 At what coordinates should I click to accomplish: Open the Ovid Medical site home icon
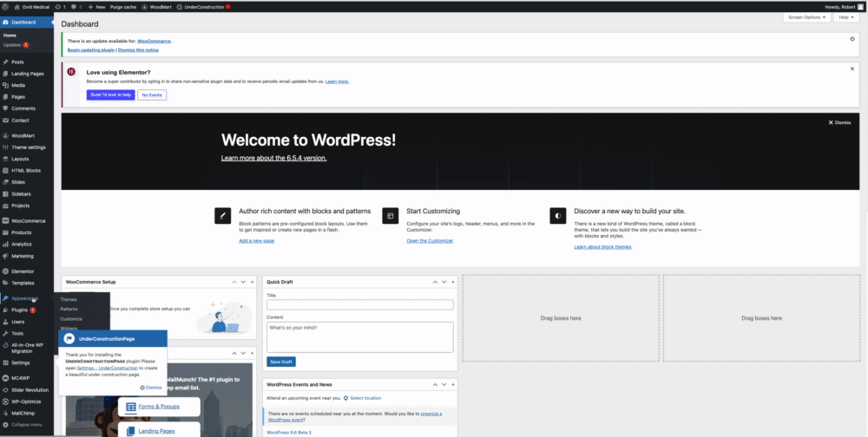[31, 7]
